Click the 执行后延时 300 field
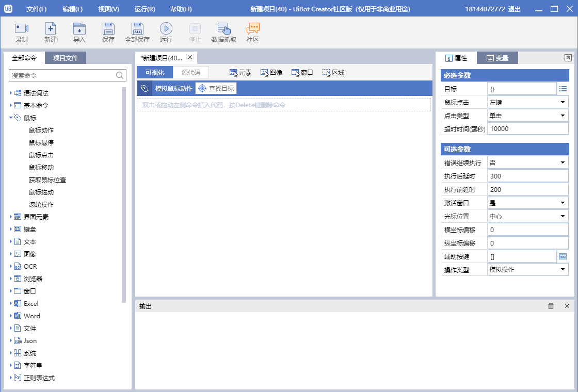 pos(528,176)
